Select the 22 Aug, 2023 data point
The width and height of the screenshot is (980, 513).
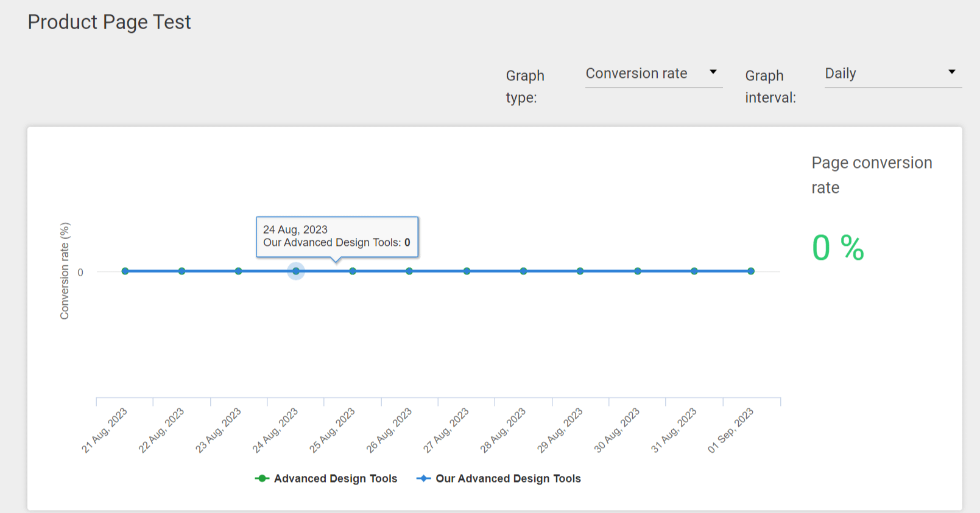tap(182, 271)
